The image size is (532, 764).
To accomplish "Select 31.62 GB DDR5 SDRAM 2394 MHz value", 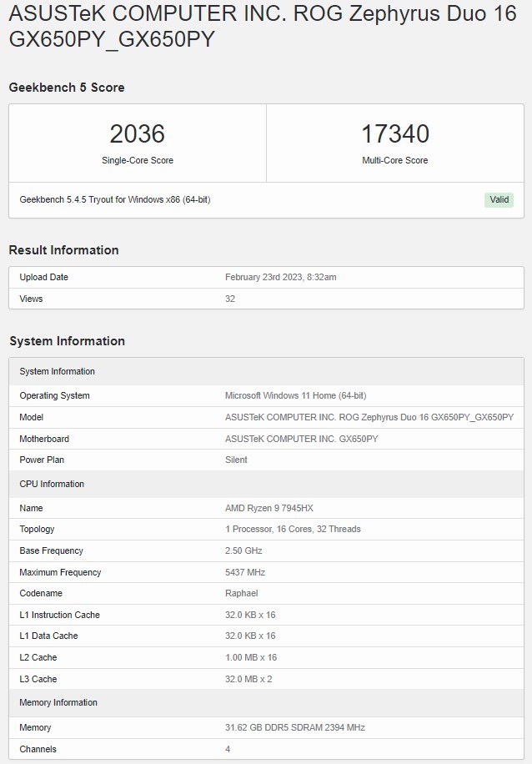I will point(295,727).
